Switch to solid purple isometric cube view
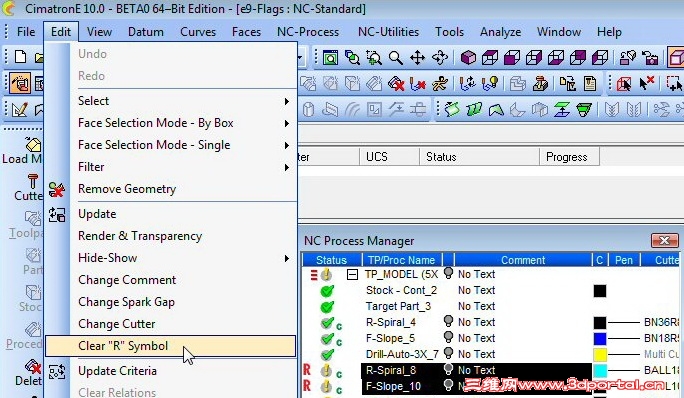684x398 pixels. [x=468, y=58]
